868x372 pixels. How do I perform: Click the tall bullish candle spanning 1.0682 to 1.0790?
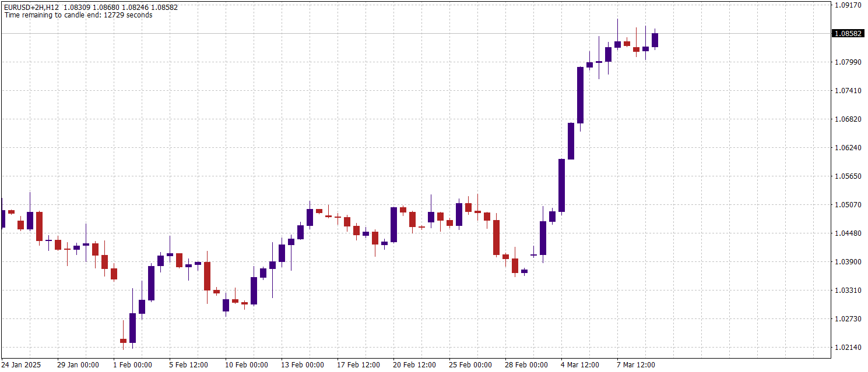point(580,95)
